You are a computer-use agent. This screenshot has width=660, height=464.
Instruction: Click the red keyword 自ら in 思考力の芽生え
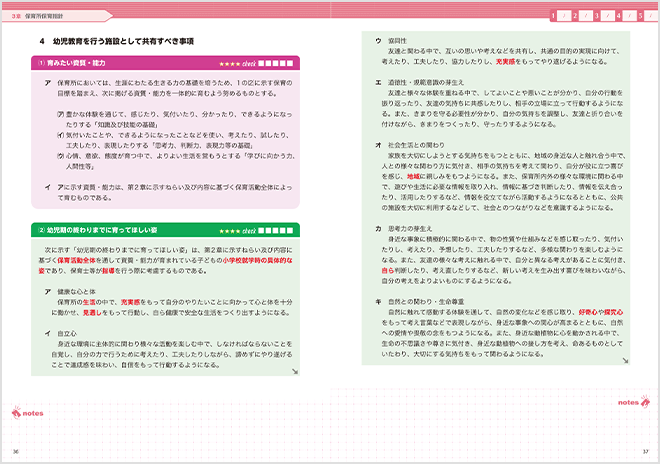(388, 270)
